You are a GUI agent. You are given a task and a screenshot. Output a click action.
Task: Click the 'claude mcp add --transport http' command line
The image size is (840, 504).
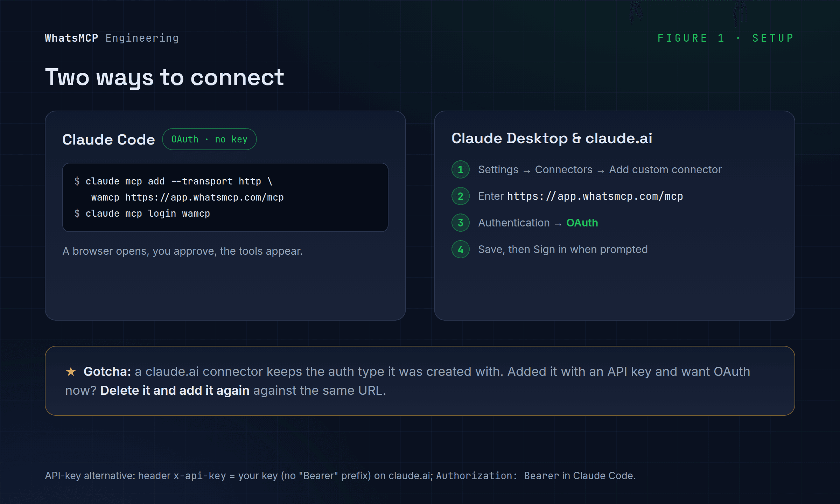click(x=173, y=181)
